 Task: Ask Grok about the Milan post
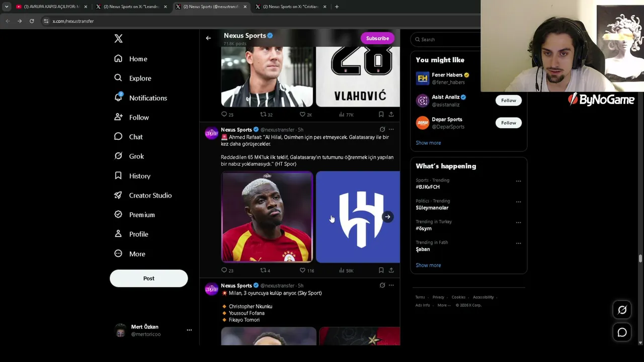click(382, 286)
